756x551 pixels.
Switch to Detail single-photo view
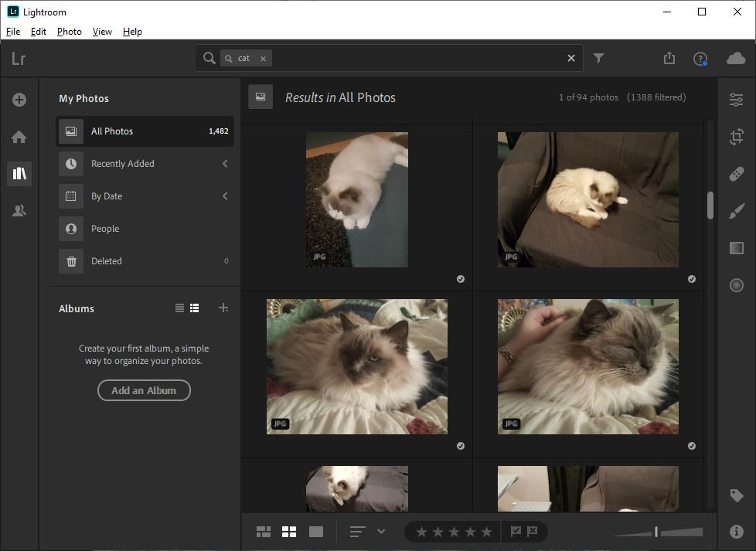pyautogui.click(x=316, y=532)
